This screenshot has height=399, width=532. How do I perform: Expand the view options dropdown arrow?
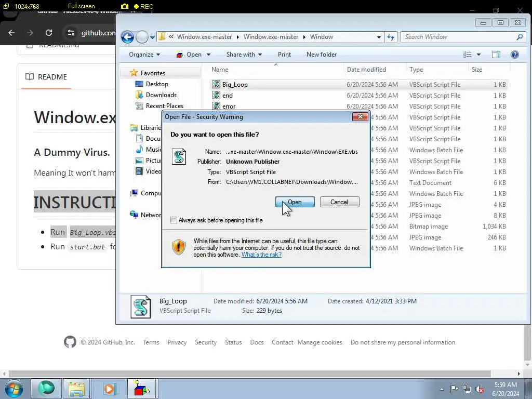pyautogui.click(x=478, y=55)
